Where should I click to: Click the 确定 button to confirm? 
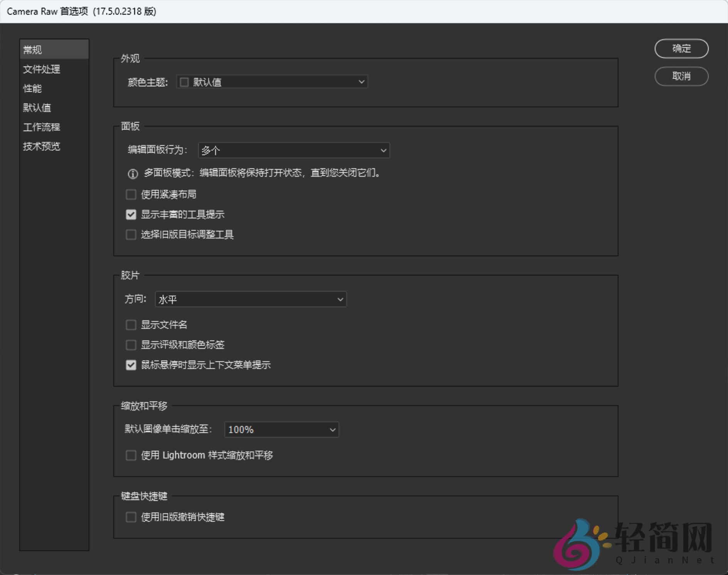pyautogui.click(x=681, y=49)
